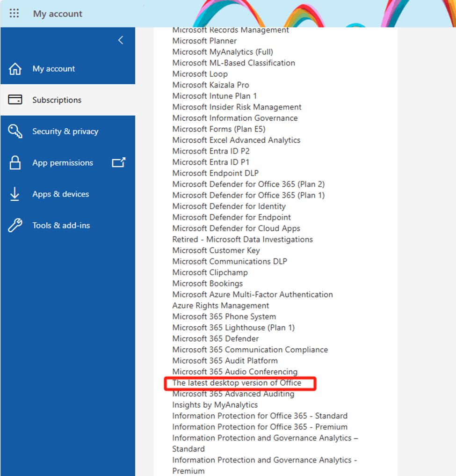456x476 pixels.
Task: Click 'Microsoft 365 Audio Conferencing' entry
Action: pyautogui.click(x=235, y=372)
